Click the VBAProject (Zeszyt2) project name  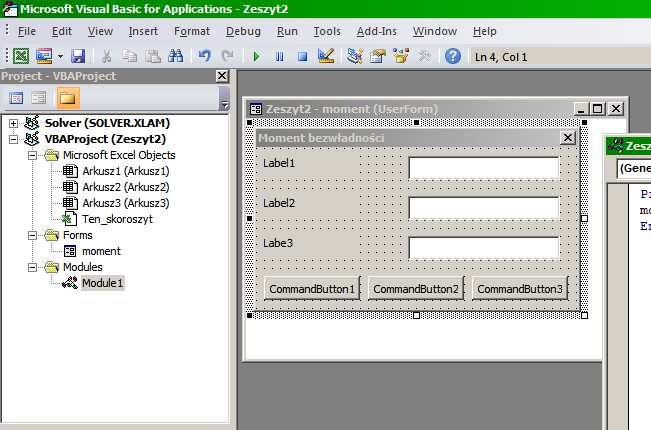(105, 139)
